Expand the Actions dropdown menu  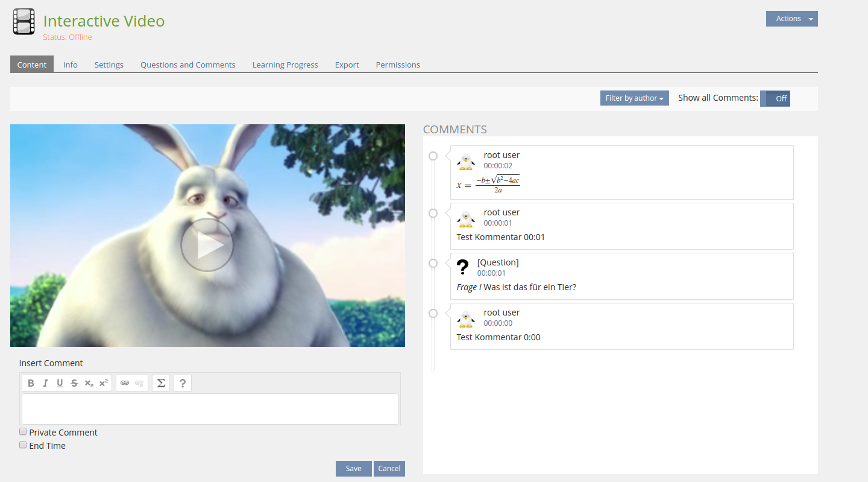[x=792, y=19]
